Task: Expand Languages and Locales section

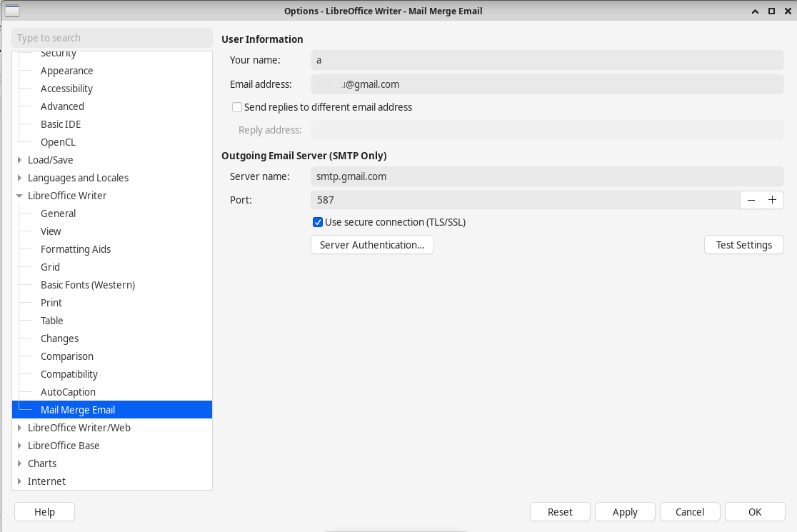Action: pyautogui.click(x=19, y=178)
